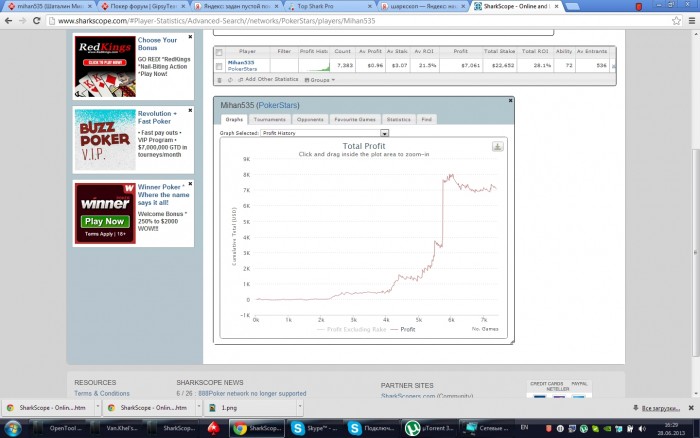Open the uTorrent taskbar button
The image size is (700, 438).
(x=429, y=428)
